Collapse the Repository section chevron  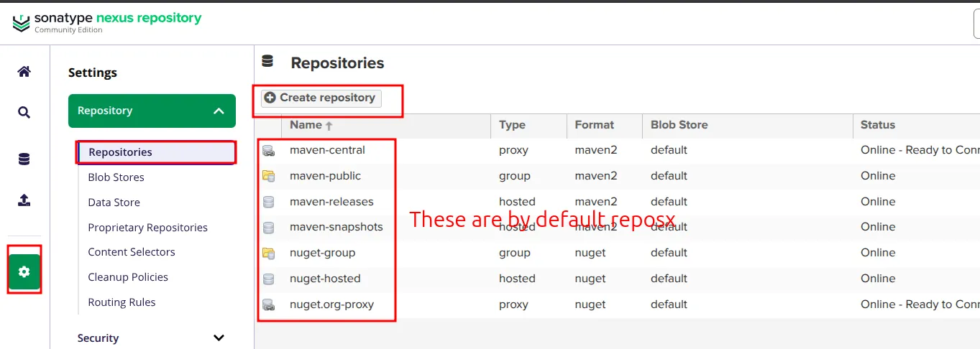tap(219, 111)
